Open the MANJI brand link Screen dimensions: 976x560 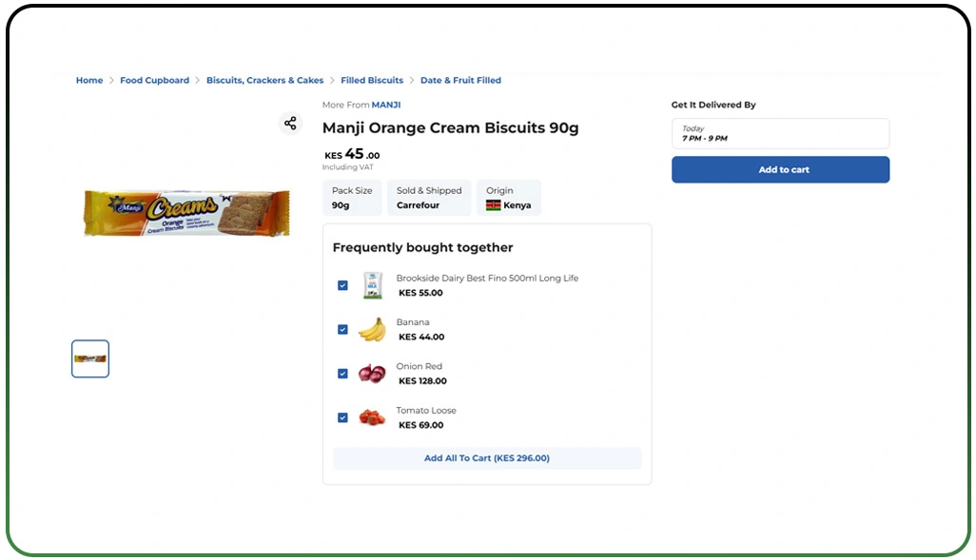point(386,105)
